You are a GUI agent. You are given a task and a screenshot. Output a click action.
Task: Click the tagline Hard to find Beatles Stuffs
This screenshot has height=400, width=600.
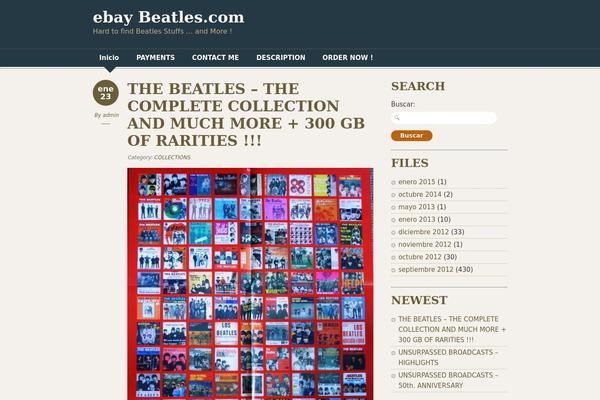[162, 31]
